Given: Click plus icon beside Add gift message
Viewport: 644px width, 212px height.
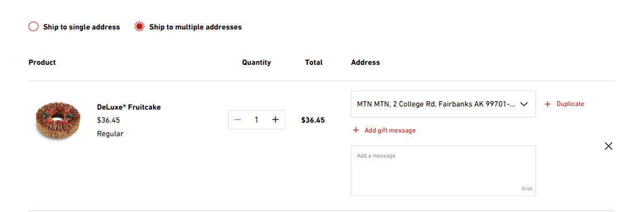Looking at the screenshot, I should [x=356, y=130].
